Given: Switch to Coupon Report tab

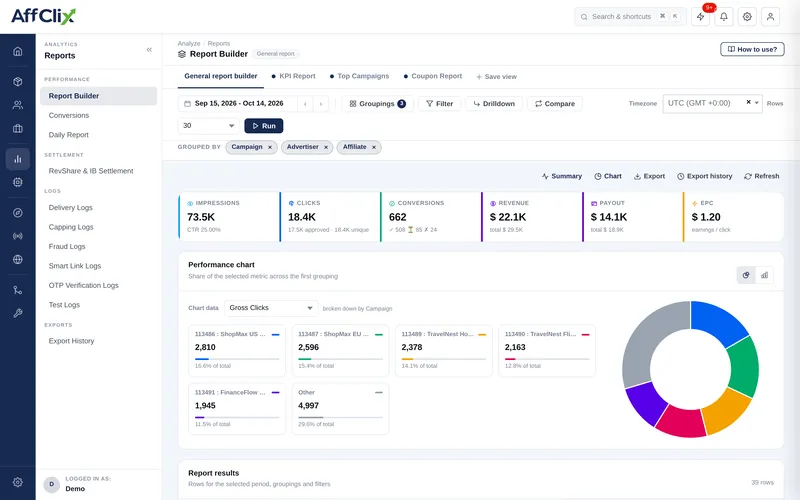Looking at the screenshot, I should (x=433, y=76).
